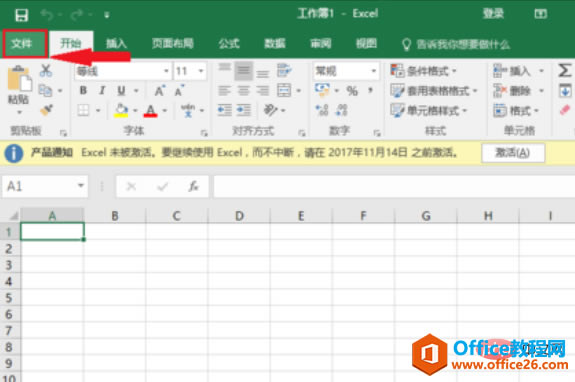
Task: Click the yellow Fill Color bucket
Action: pos(121,110)
